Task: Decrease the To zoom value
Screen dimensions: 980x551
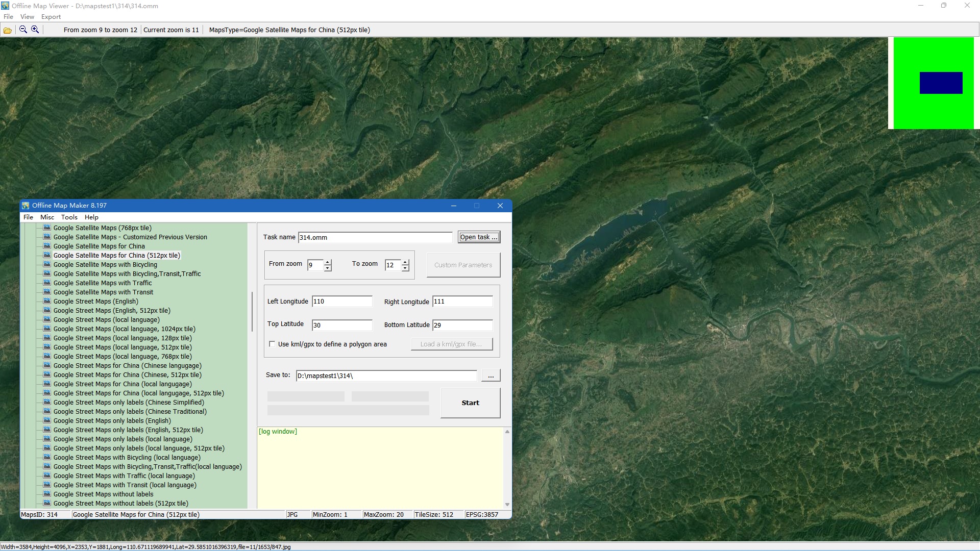Action: click(405, 268)
